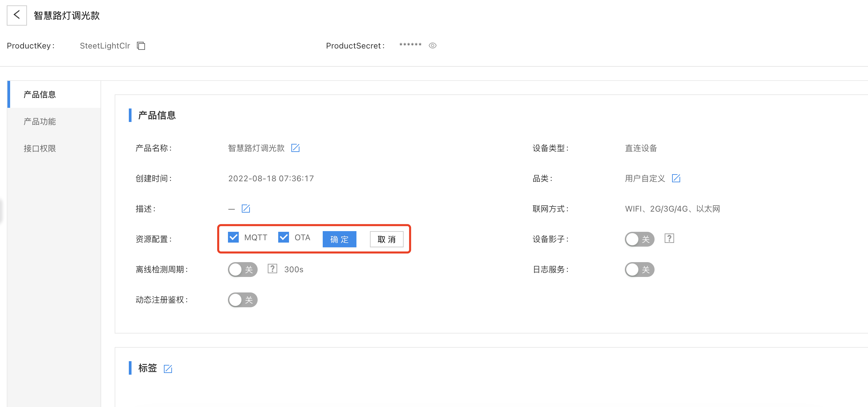Open the 产品功能 sidebar tab
Screen dimensions: 868x407
(54, 121)
